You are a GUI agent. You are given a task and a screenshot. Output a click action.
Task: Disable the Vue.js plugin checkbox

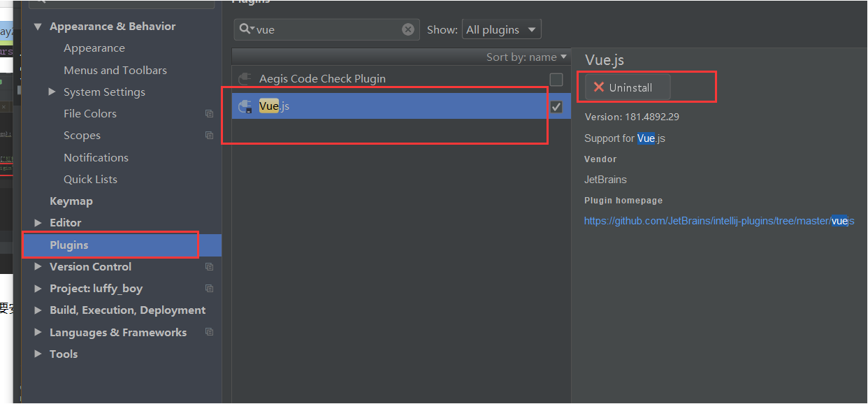click(556, 106)
